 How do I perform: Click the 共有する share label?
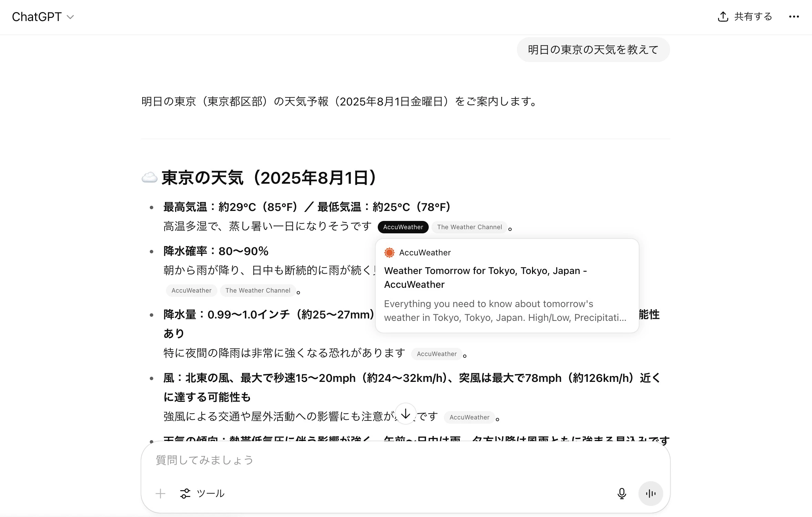[x=753, y=17]
